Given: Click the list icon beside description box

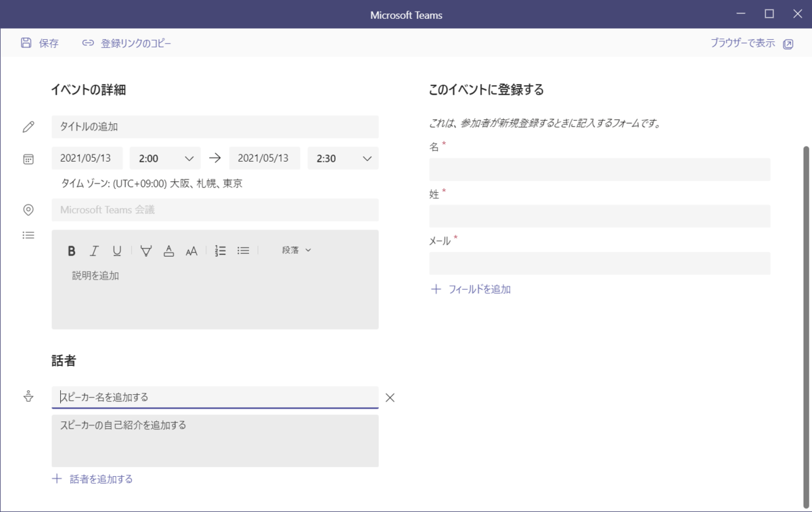Looking at the screenshot, I should pos(28,236).
